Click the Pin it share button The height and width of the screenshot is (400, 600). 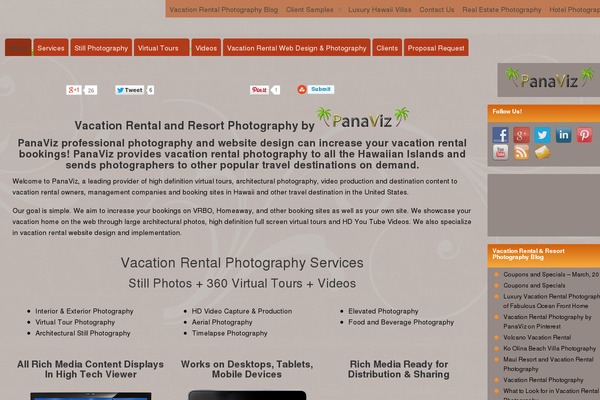click(259, 90)
